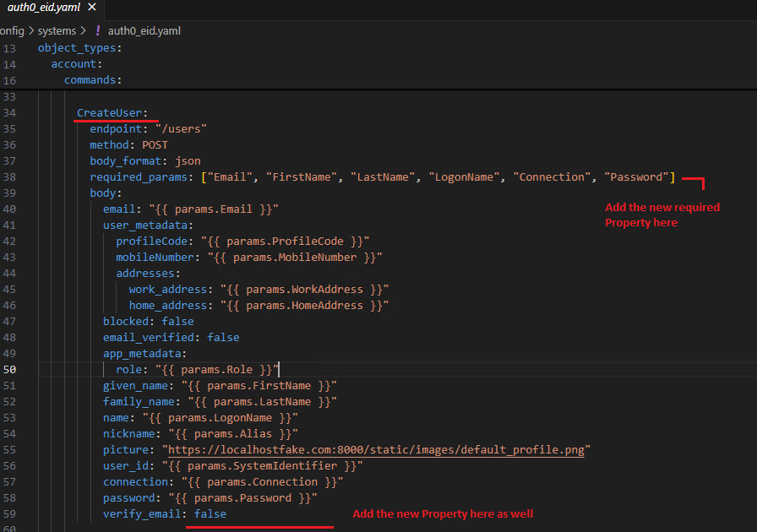Click the 'user_id: params.SystemIdentifier' line
The height and width of the screenshot is (532, 757).
pos(232,465)
